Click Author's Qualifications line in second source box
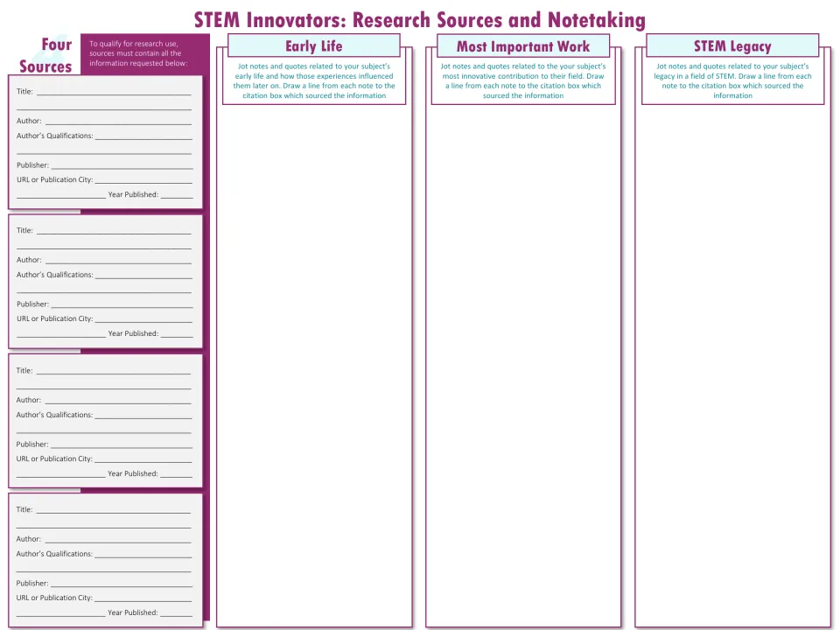Image resolution: width=840 pixels, height=630 pixels. tap(143, 275)
